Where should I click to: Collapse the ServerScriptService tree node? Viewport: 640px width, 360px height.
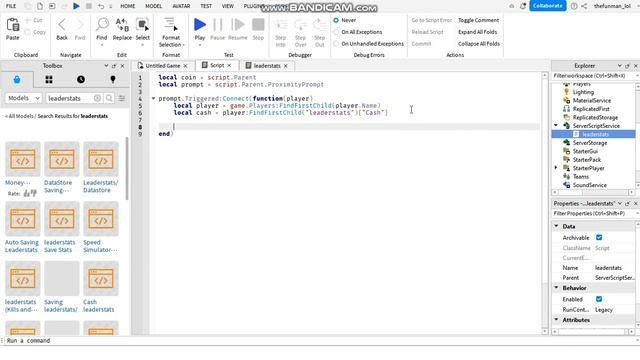556,126
